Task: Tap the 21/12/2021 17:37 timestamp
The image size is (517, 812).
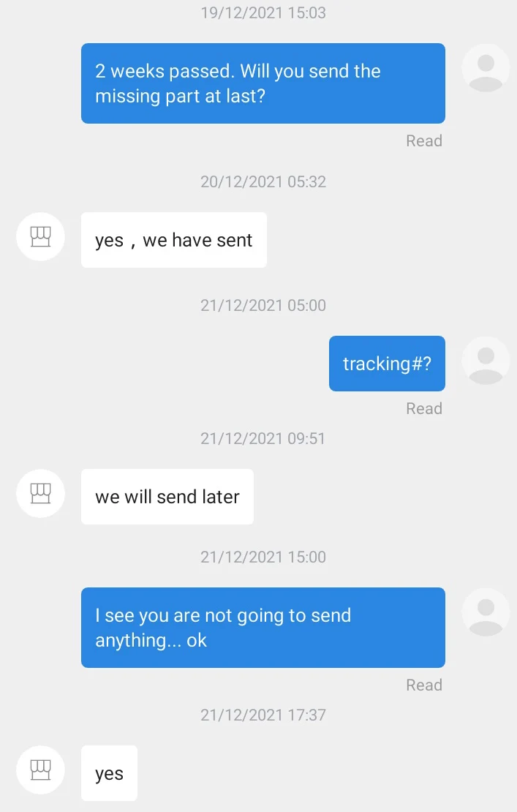Action: [x=263, y=715]
